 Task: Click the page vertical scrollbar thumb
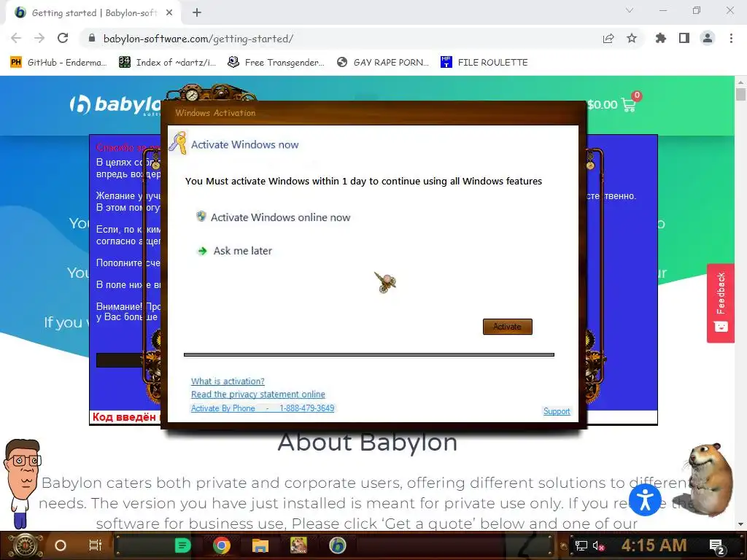[x=740, y=93]
